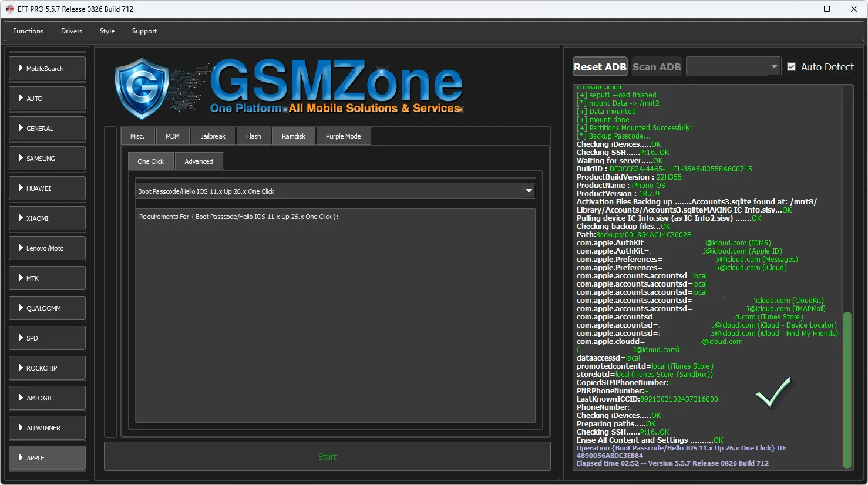868x485 pixels.
Task: Expand the AMLOGIC sidebar section
Action: (x=48, y=398)
